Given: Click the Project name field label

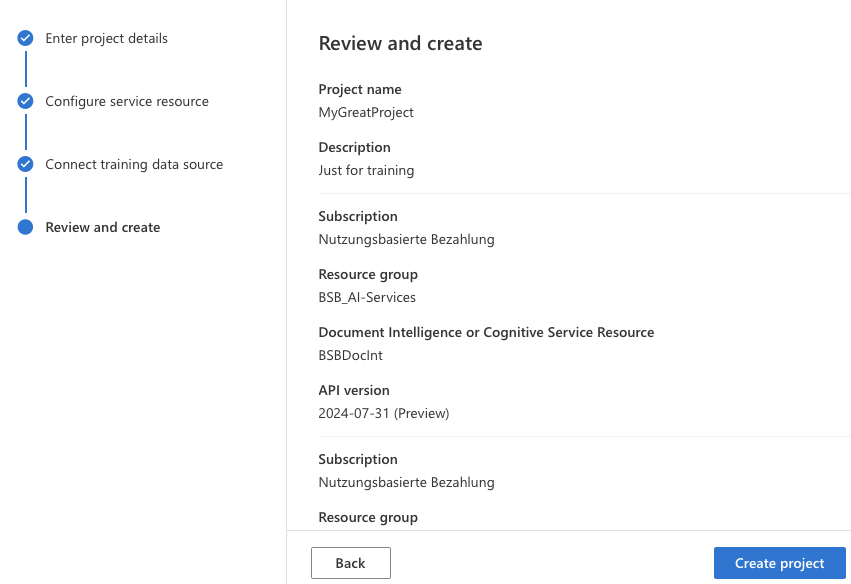Looking at the screenshot, I should (360, 90).
